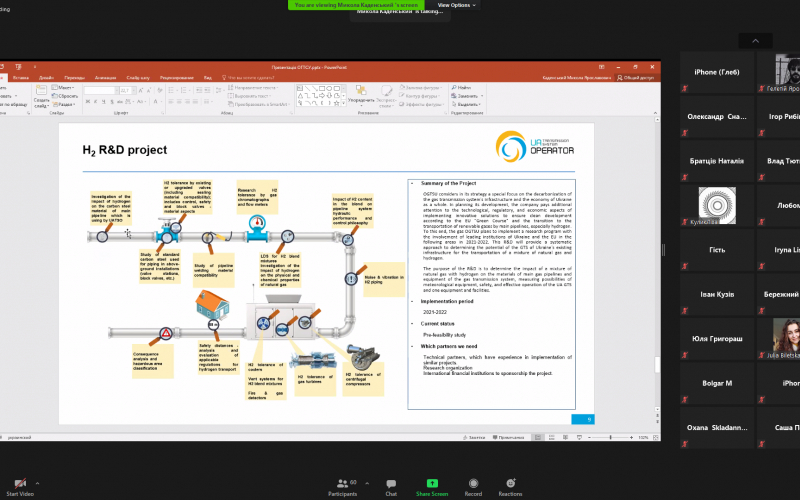Collapse the participant gallery with the top chevron
This screenshot has height=500, width=800.
[x=755, y=41]
